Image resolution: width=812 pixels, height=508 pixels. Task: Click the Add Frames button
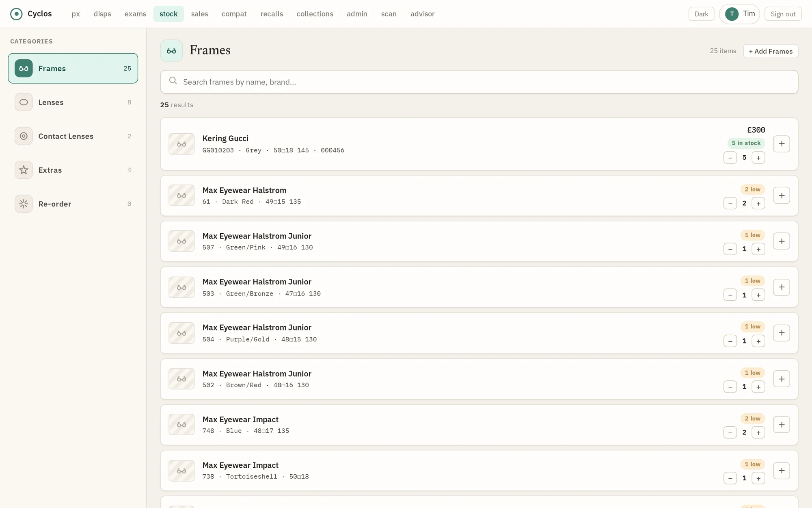(x=771, y=51)
